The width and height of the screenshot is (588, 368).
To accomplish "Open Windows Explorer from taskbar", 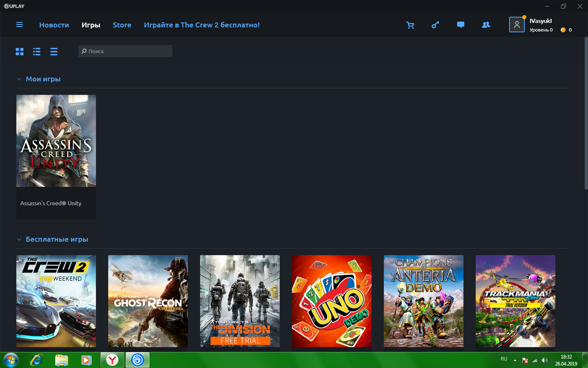I will 61,360.
